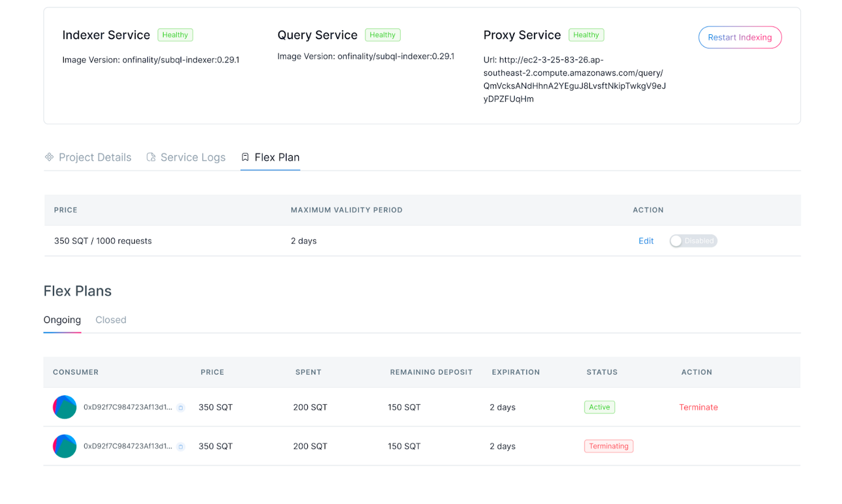Image resolution: width=842 pixels, height=504 pixels.
Task: Click consumer avatar in the Terminating row
Action: [65, 446]
